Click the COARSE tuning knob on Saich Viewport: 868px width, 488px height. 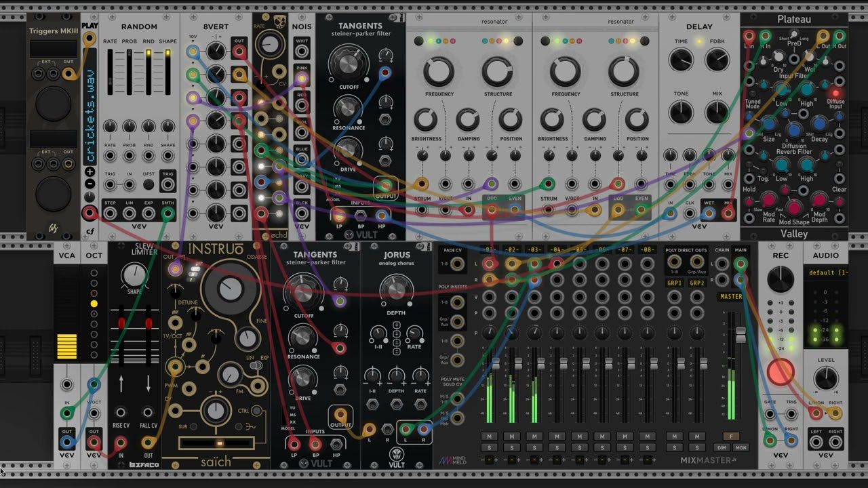pyautogui.click(x=231, y=290)
